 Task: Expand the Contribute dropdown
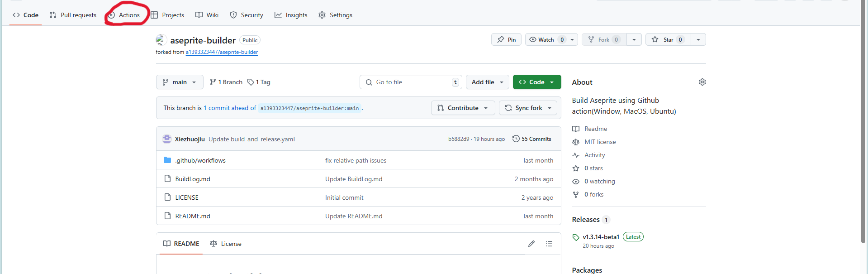tap(463, 108)
